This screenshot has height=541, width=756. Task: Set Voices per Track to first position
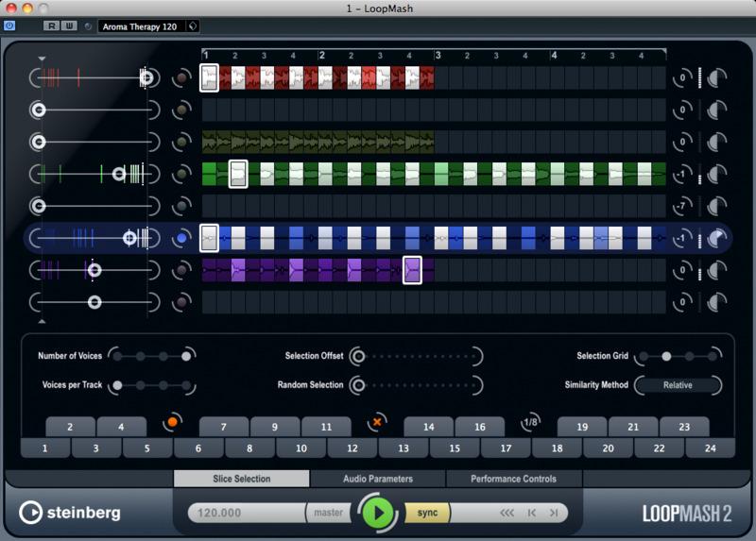tap(117, 385)
